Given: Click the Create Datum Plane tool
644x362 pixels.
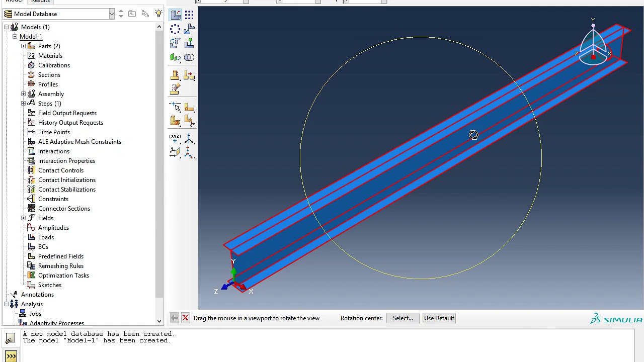Looking at the screenshot, I should (x=175, y=152).
